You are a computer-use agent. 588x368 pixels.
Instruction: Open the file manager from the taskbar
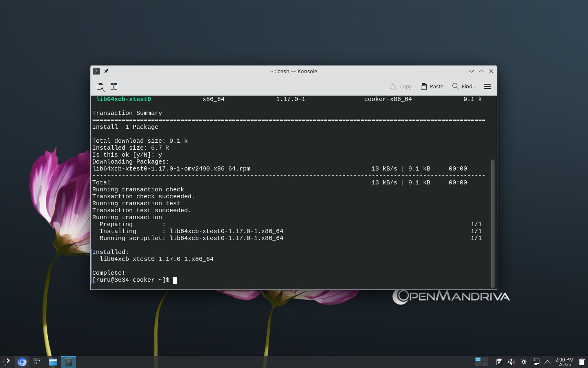pos(53,362)
